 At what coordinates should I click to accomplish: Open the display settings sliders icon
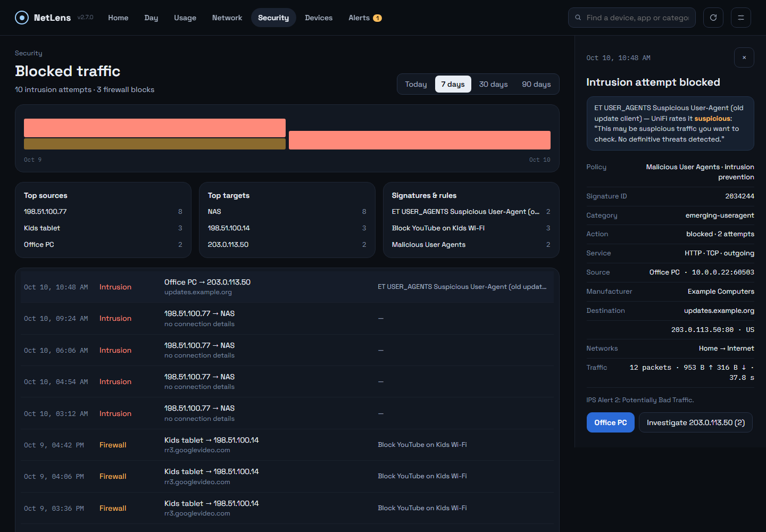(x=741, y=18)
